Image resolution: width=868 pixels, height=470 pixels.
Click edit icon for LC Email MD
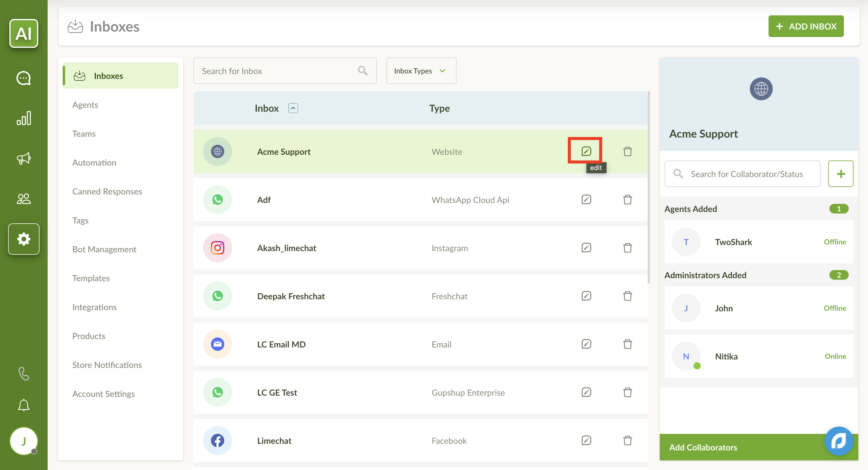(x=586, y=344)
